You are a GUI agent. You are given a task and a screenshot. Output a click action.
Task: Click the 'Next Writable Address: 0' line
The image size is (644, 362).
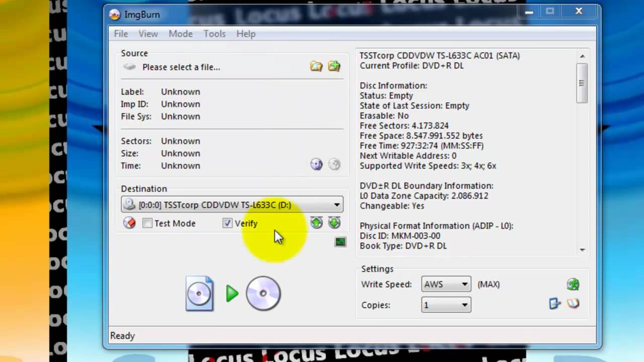click(408, 156)
